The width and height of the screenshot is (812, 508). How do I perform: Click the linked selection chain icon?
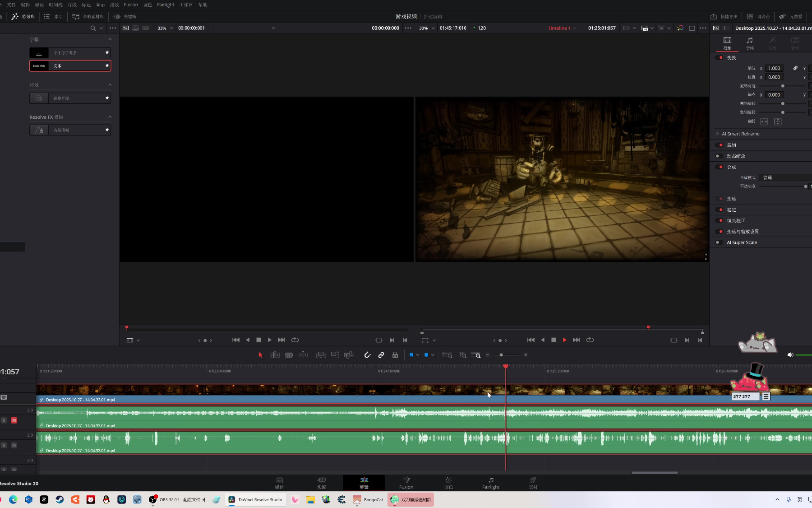[x=381, y=355]
